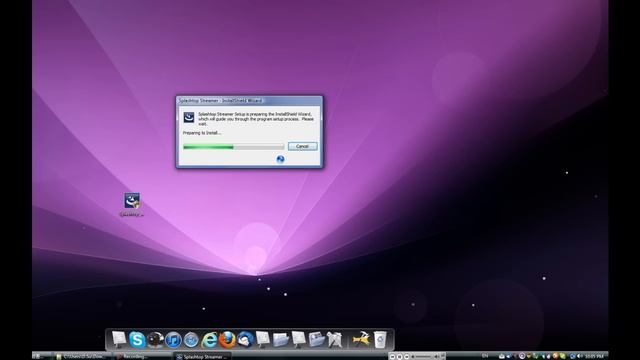
Task: Open the round blue icon next to iTunes
Action: point(191,340)
